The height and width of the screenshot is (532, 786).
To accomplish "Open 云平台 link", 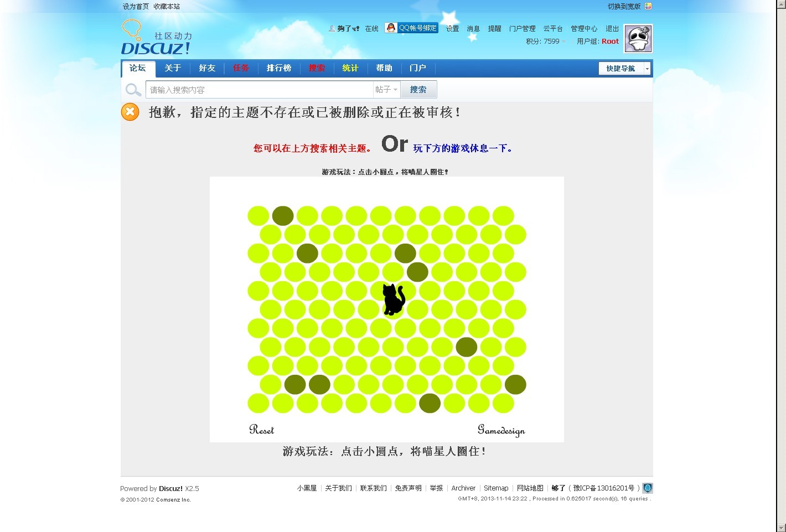I will pyautogui.click(x=553, y=29).
